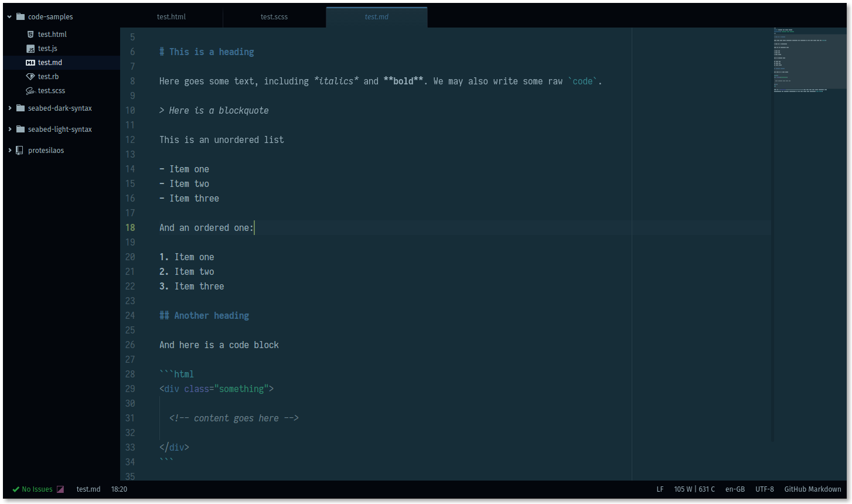852x504 pixels.
Task: Collapse the code-samples folder chevron
Action: click(9, 17)
